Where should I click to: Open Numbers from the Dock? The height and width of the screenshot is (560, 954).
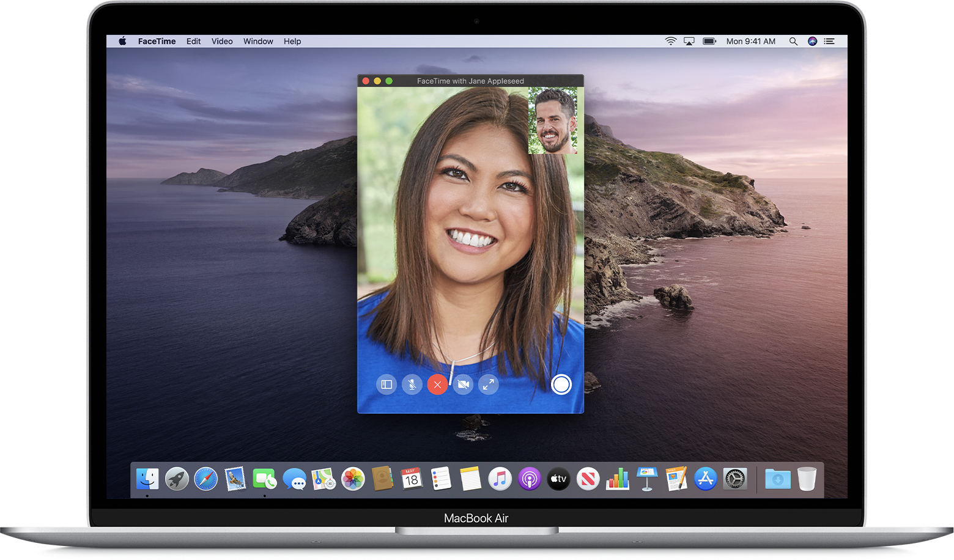617,479
